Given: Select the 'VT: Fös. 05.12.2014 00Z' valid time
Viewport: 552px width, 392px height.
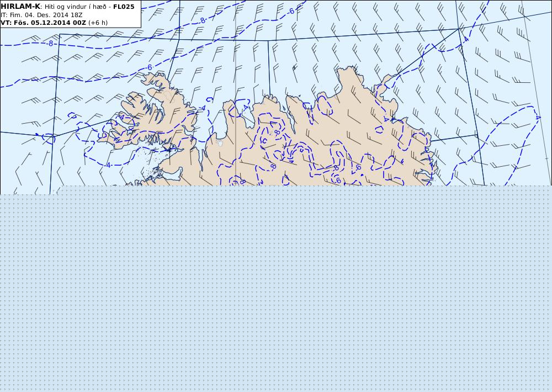Looking at the screenshot, I should pyautogui.click(x=43, y=23).
